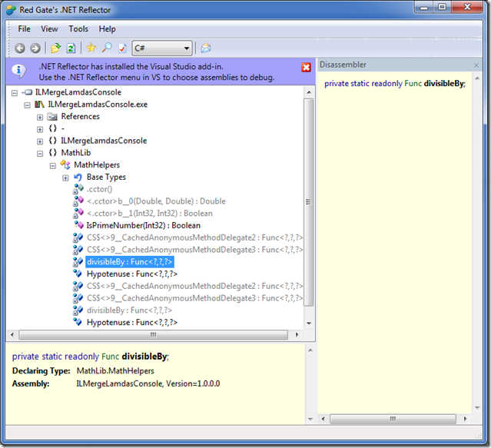Click the star Bookmarks icon

point(91,48)
